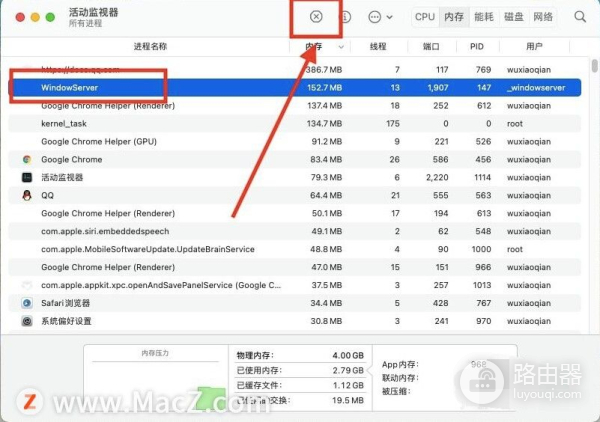This screenshot has width=600, height=422.
Task: Click the stop process (X) toolbar icon
Action: (x=316, y=16)
